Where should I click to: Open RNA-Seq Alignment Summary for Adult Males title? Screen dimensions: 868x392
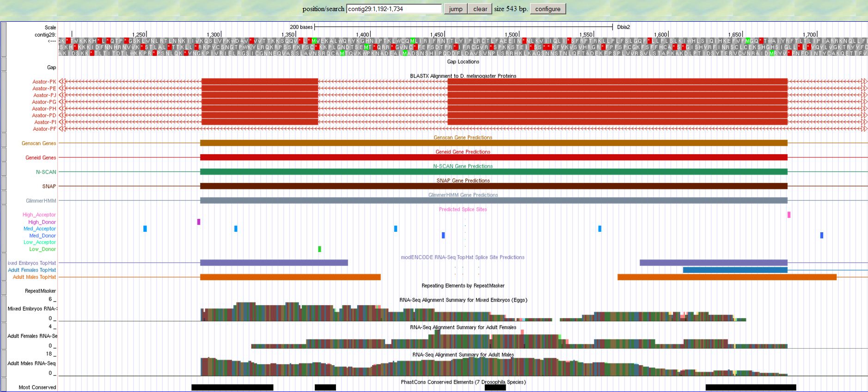pos(463,355)
